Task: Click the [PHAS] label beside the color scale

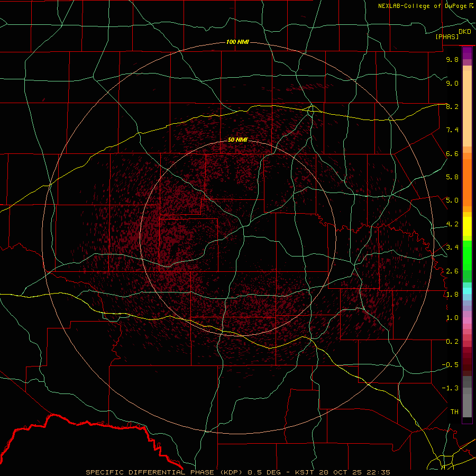Action: pyautogui.click(x=447, y=36)
